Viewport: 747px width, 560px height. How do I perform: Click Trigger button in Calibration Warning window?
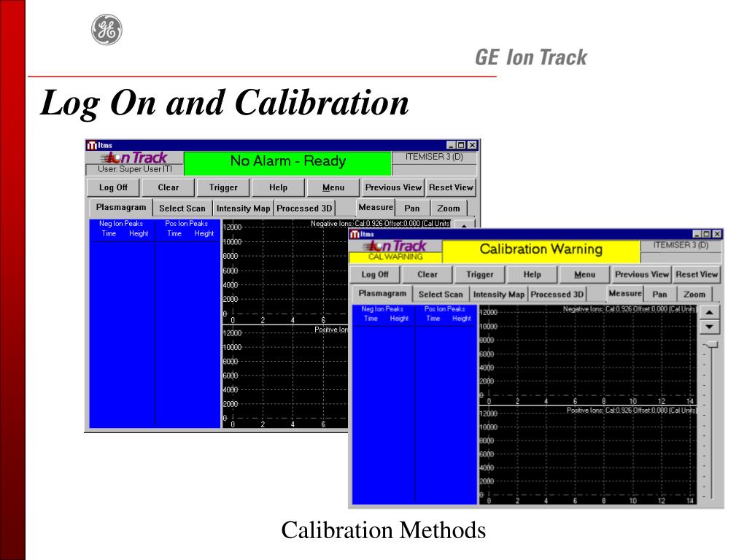480,274
